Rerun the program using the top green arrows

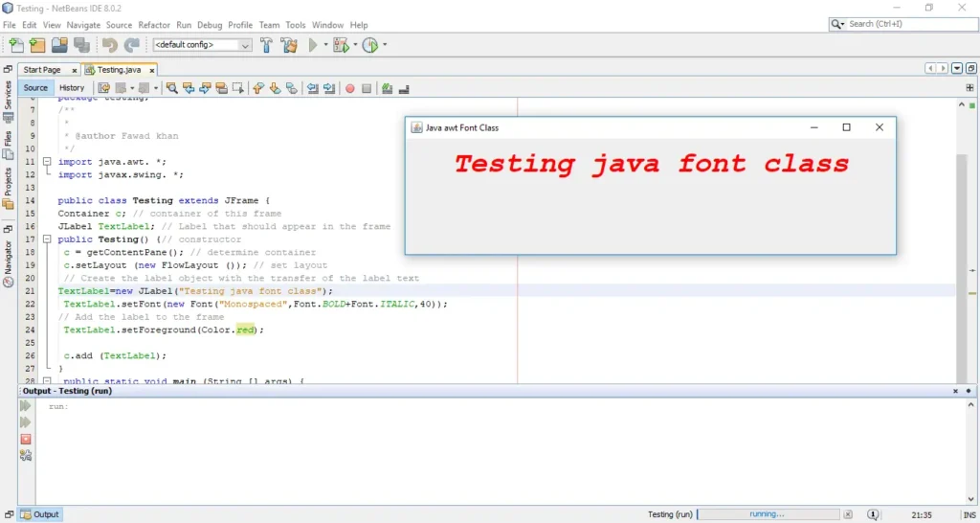pos(26,406)
